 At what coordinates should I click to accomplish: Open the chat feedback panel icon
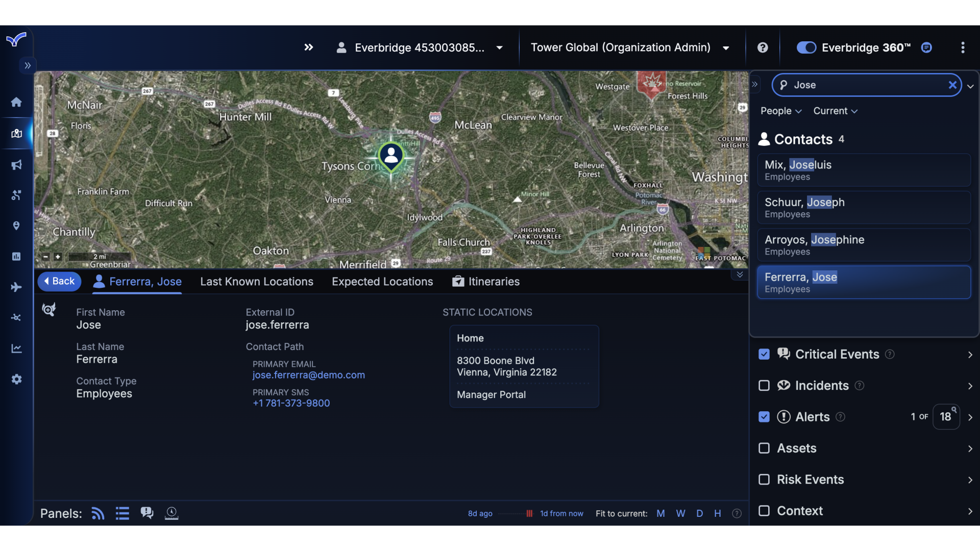tap(147, 513)
